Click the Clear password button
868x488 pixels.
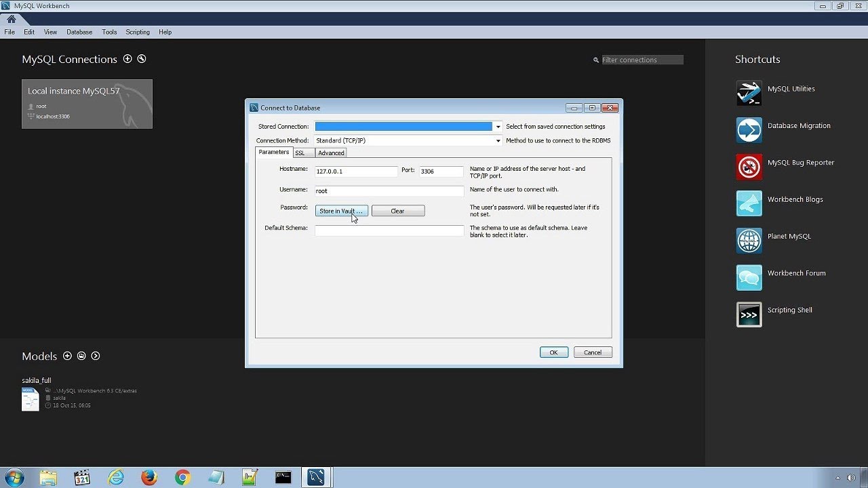[x=398, y=211]
